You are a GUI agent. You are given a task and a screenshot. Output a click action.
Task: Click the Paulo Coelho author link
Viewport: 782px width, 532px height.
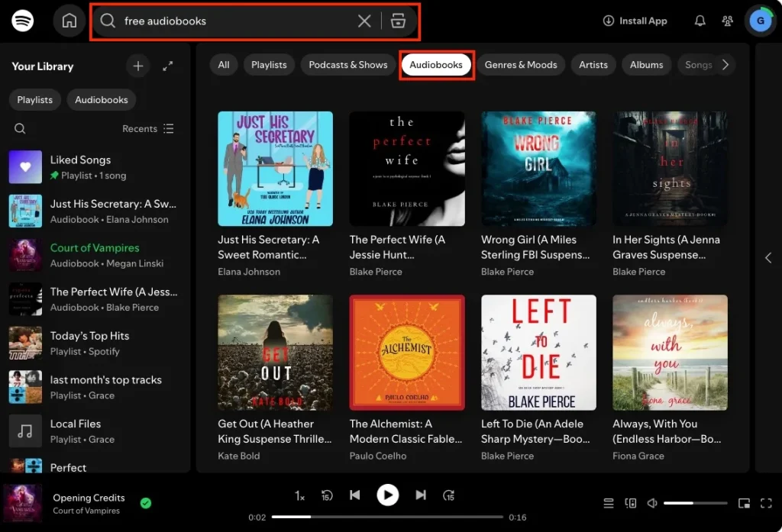click(377, 456)
